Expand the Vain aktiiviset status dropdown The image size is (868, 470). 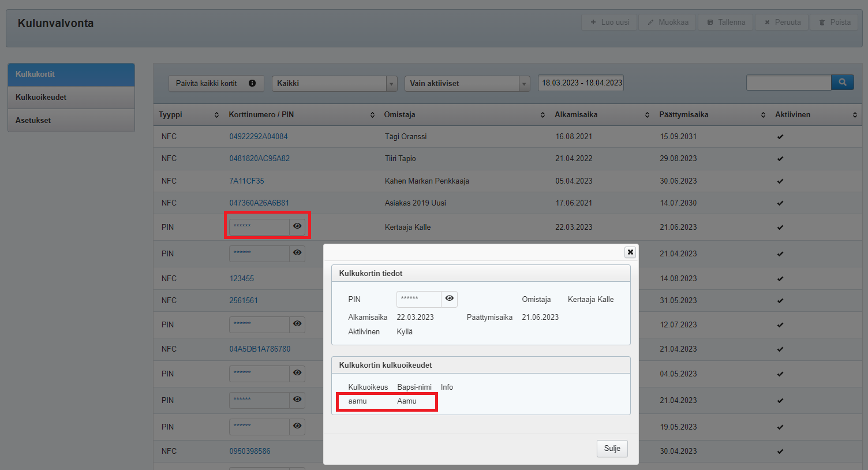pos(467,84)
